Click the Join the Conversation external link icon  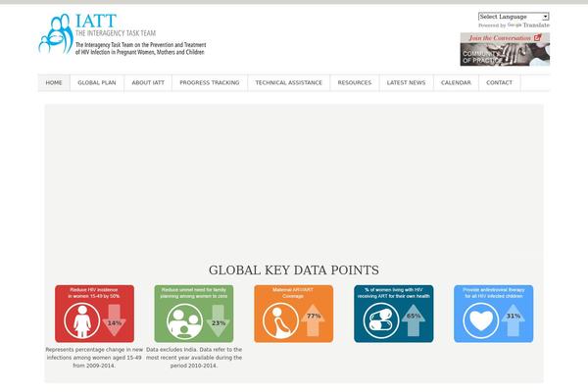[537, 37]
